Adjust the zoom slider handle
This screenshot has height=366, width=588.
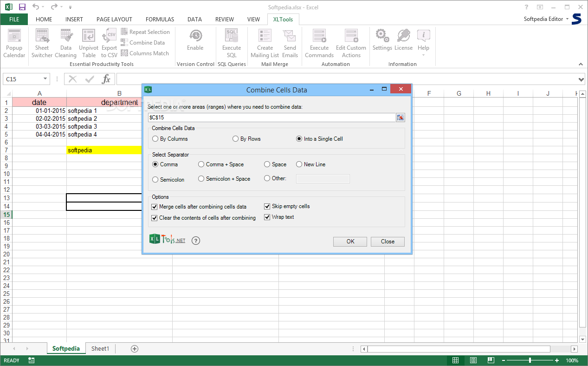click(x=530, y=360)
